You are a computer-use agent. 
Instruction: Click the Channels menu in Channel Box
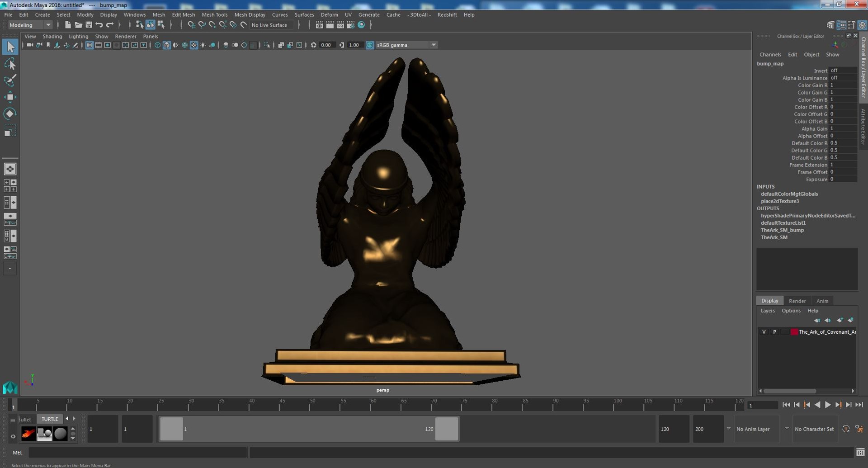pyautogui.click(x=770, y=54)
